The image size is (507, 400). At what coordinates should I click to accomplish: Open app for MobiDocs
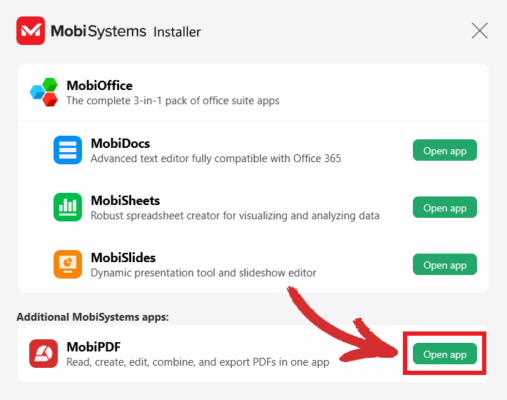click(445, 150)
